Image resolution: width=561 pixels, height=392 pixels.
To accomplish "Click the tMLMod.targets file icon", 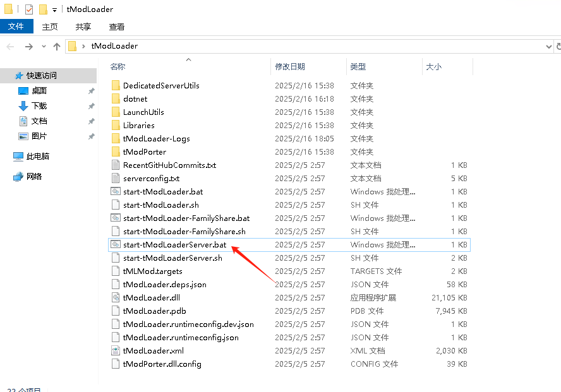I will tap(116, 271).
